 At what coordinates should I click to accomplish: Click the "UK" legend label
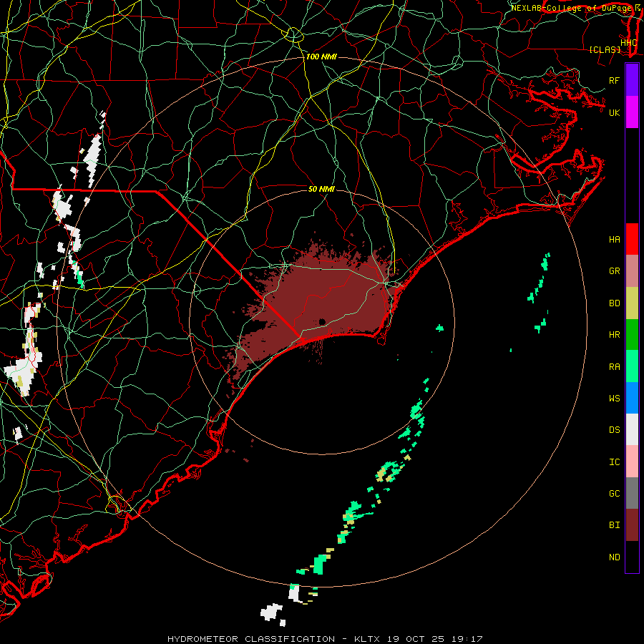coord(615,112)
